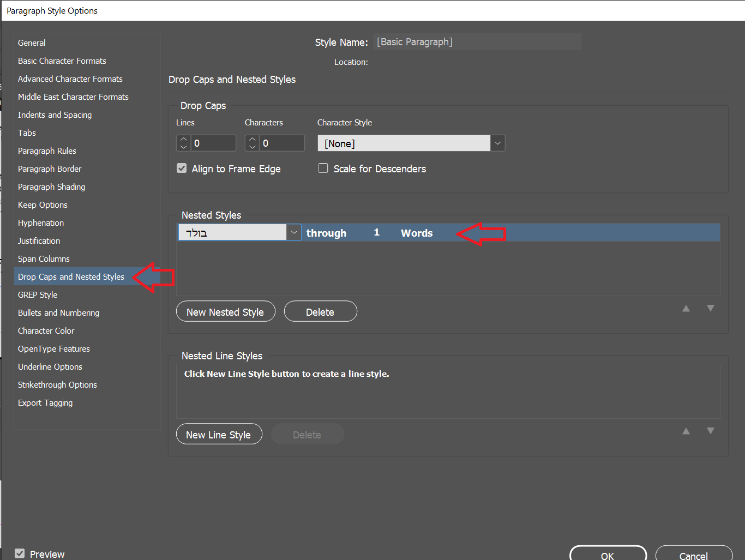Open the Character Style dropdown
Image resolution: width=745 pixels, height=560 pixels.
click(x=411, y=143)
